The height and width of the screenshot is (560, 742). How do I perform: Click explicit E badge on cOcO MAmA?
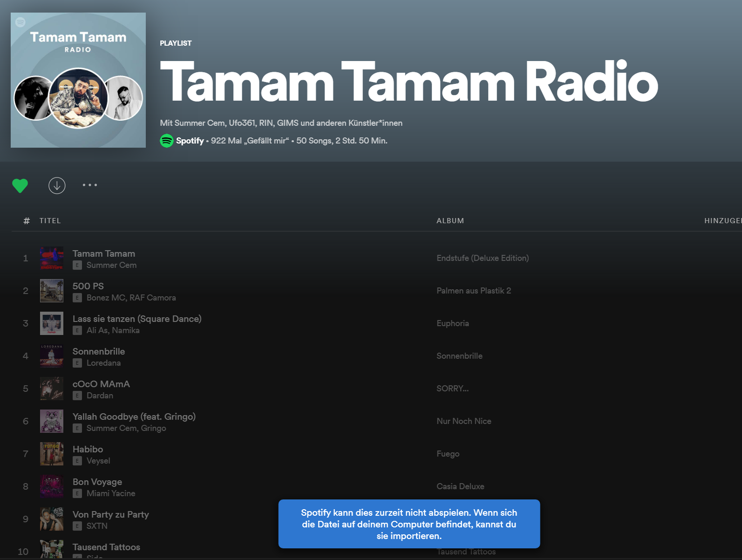(77, 396)
